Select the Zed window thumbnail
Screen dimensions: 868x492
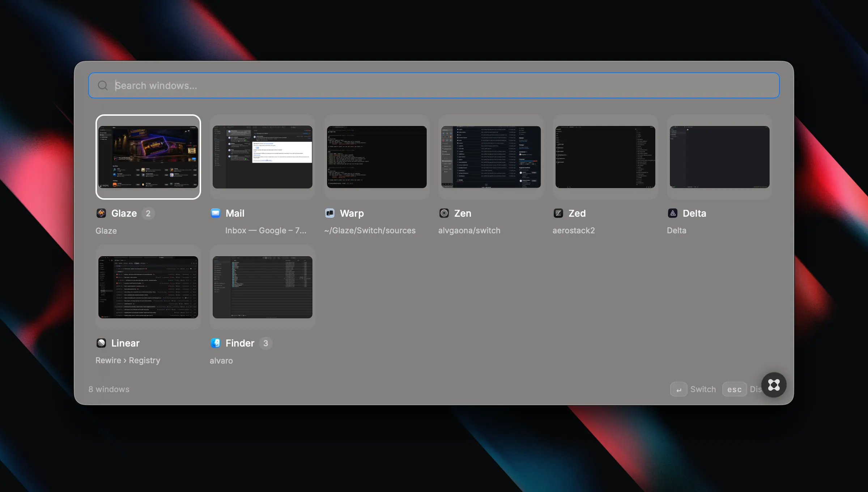(605, 157)
